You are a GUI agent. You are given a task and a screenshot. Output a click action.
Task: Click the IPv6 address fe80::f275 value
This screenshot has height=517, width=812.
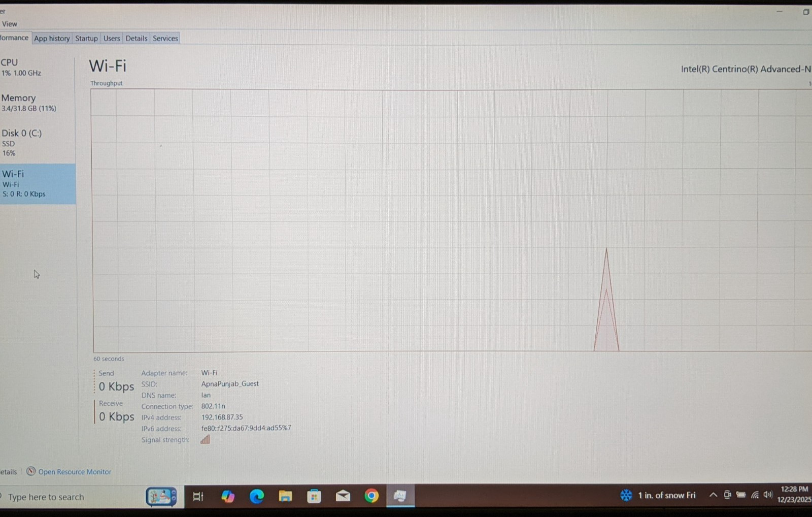point(246,428)
